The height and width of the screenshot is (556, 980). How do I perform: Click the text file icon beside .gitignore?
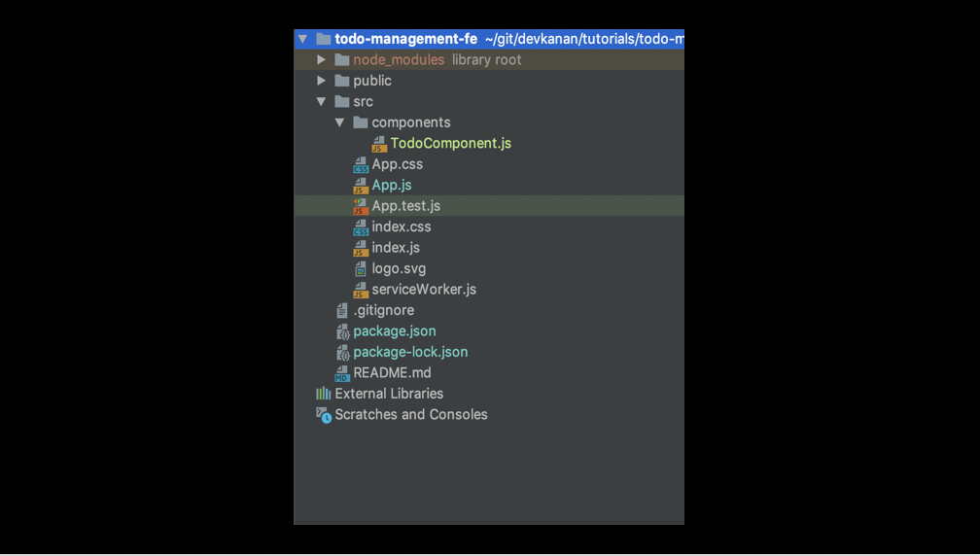[342, 310]
